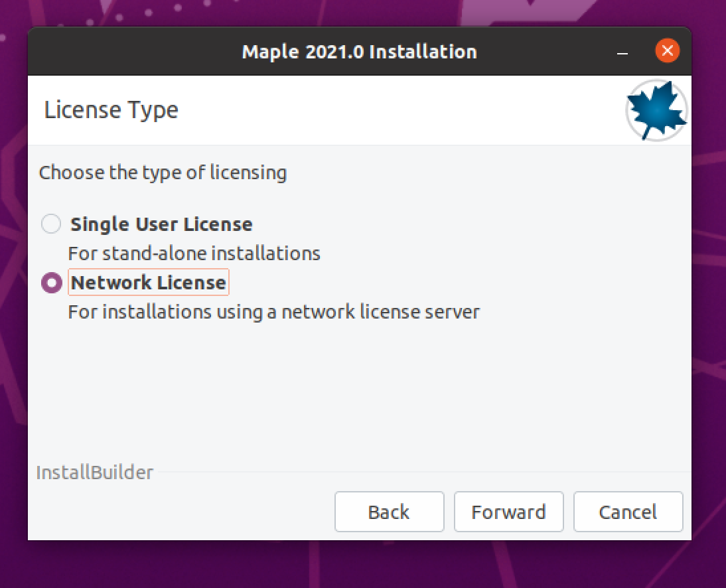
Task: Cancel the Maple installation
Action: click(628, 512)
